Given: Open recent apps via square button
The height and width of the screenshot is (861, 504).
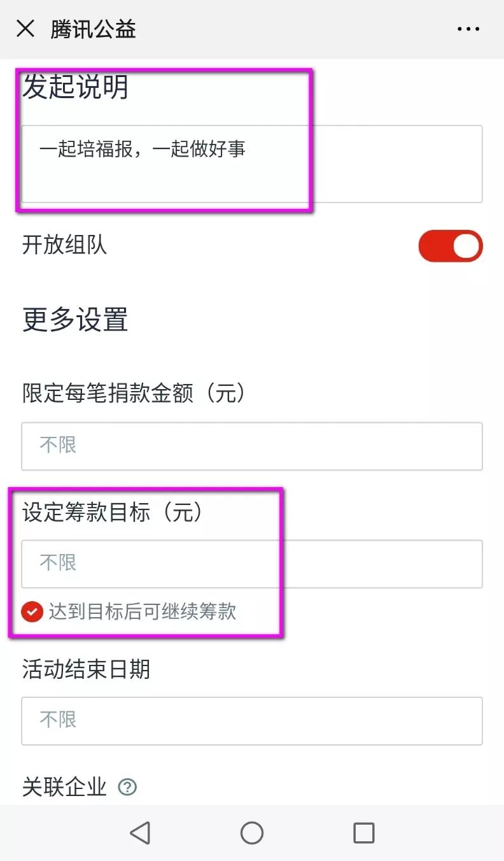Looking at the screenshot, I should coord(363,832).
